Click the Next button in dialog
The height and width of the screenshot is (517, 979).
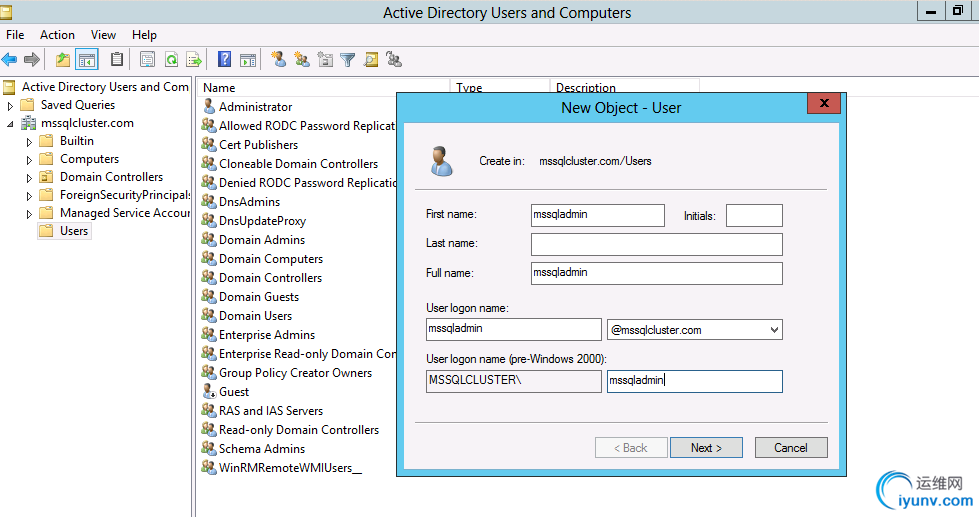point(705,447)
